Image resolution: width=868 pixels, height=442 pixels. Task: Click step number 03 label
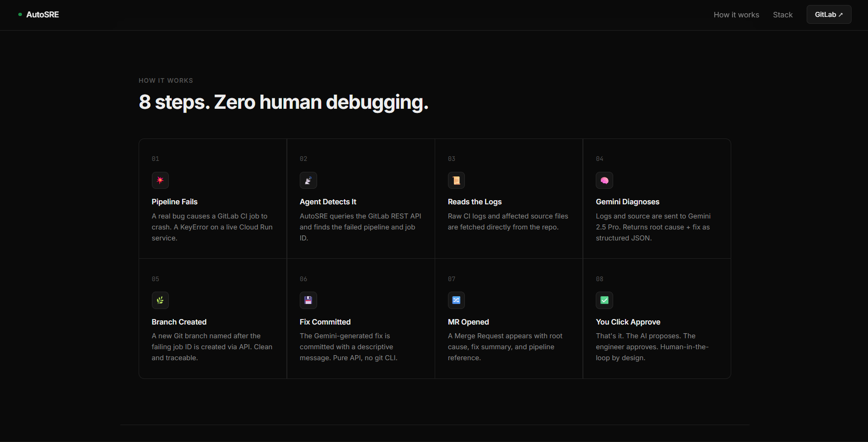point(452,159)
